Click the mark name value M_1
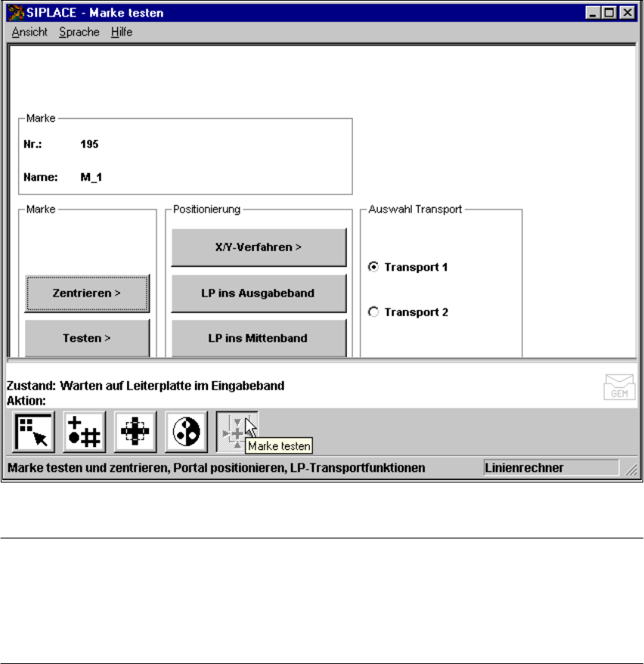644x664 pixels. tap(91, 177)
